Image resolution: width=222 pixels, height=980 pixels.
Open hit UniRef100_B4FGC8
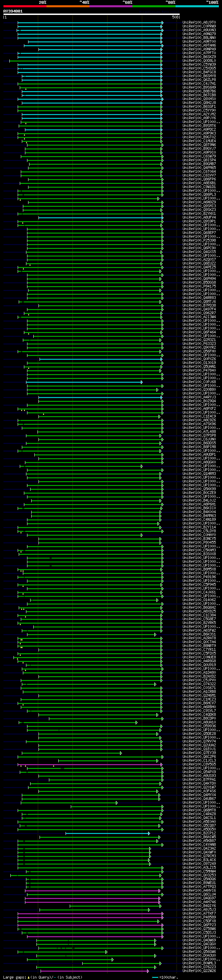pyautogui.click(x=199, y=72)
